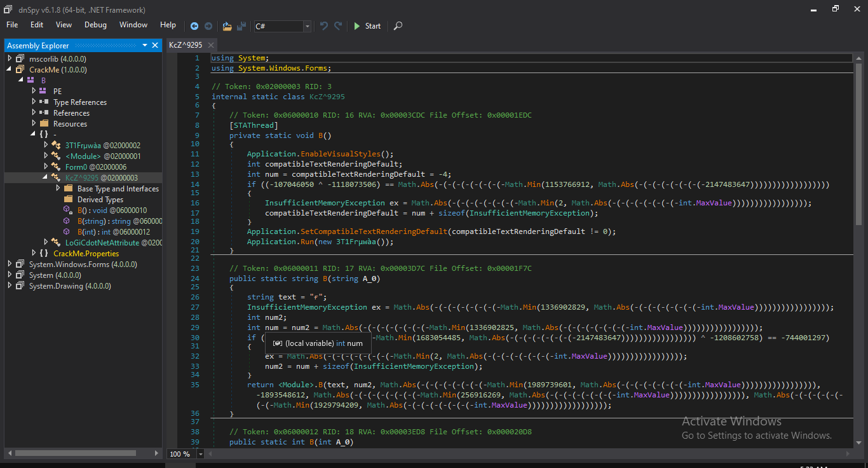Select the Resources folder in tree
Screen dimensions: 868x468
pyautogui.click(x=70, y=124)
